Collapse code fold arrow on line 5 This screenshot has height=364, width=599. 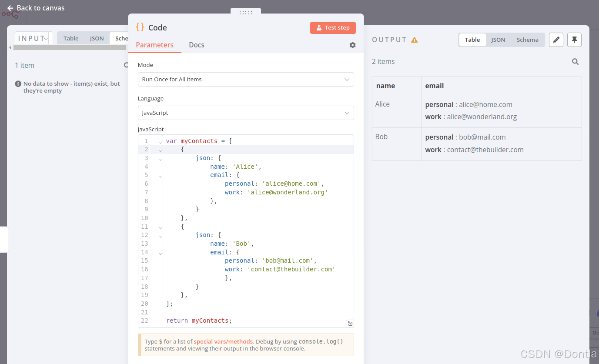160,176
